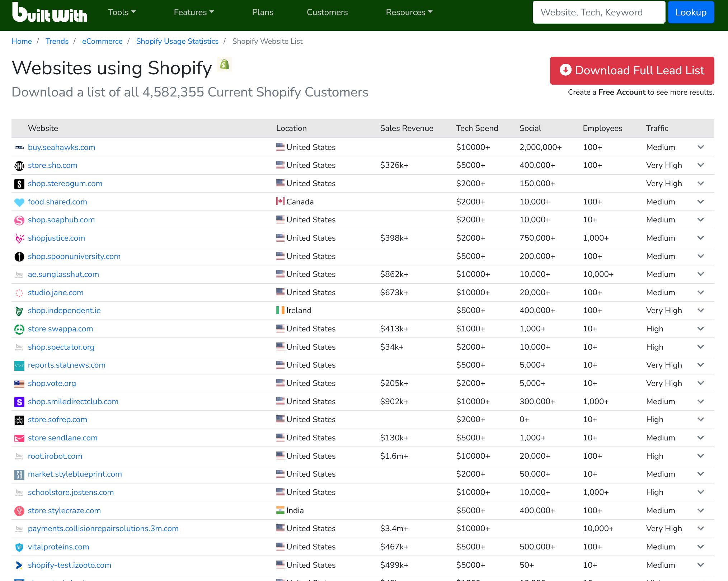Click the harp icon beside shop.independent.ie
This screenshot has height=581, width=728.
click(x=19, y=311)
